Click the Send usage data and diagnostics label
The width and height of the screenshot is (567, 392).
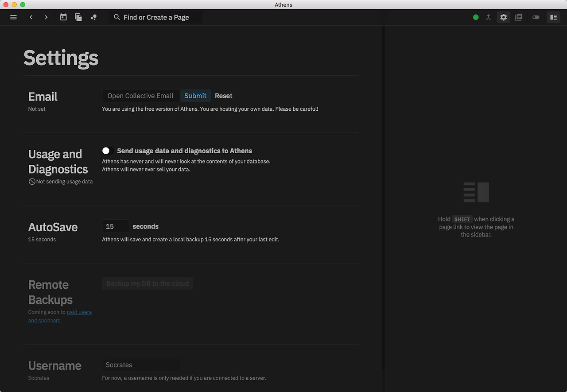tap(185, 151)
